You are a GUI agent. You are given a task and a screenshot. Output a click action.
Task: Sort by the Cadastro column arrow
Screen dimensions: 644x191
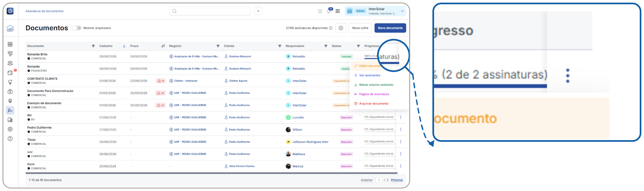(124, 46)
